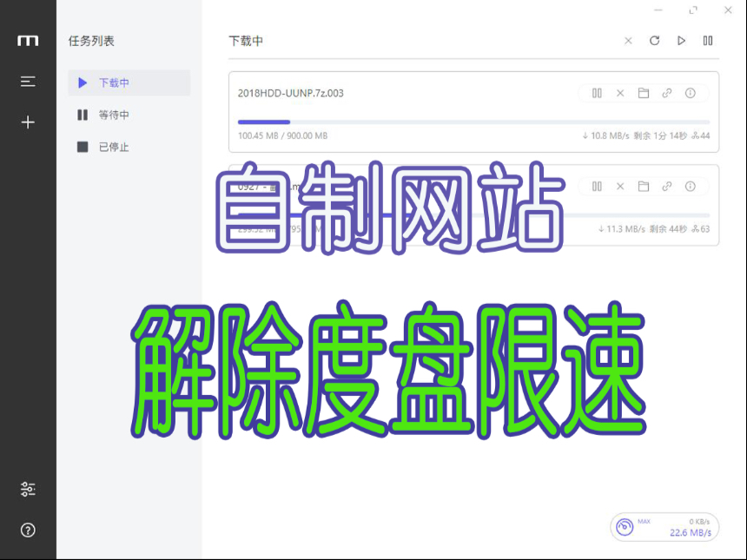Select the 2018HDD-UUNP.7z.003 file name
This screenshot has width=747, height=560.
tap(291, 93)
